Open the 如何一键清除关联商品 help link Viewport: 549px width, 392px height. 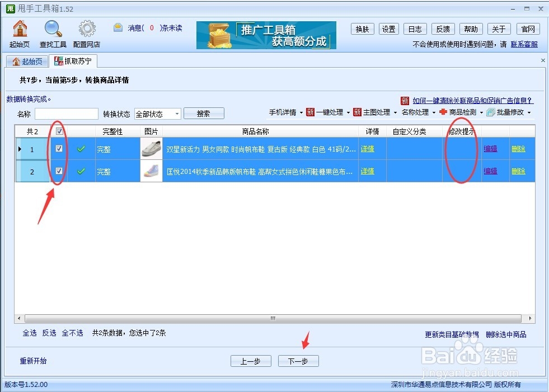point(473,101)
